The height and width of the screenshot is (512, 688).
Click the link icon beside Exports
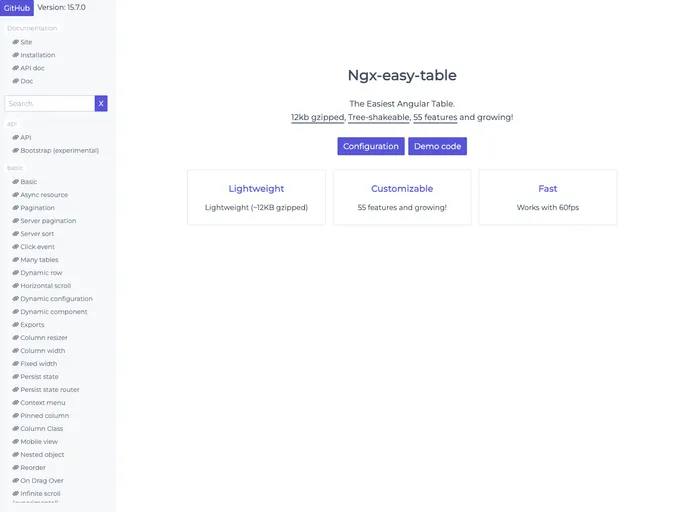[15, 325]
